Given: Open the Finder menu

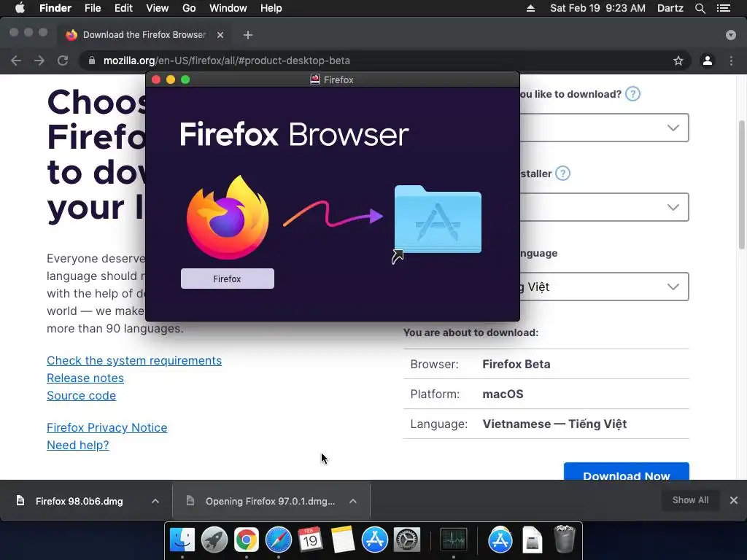Looking at the screenshot, I should (55, 8).
